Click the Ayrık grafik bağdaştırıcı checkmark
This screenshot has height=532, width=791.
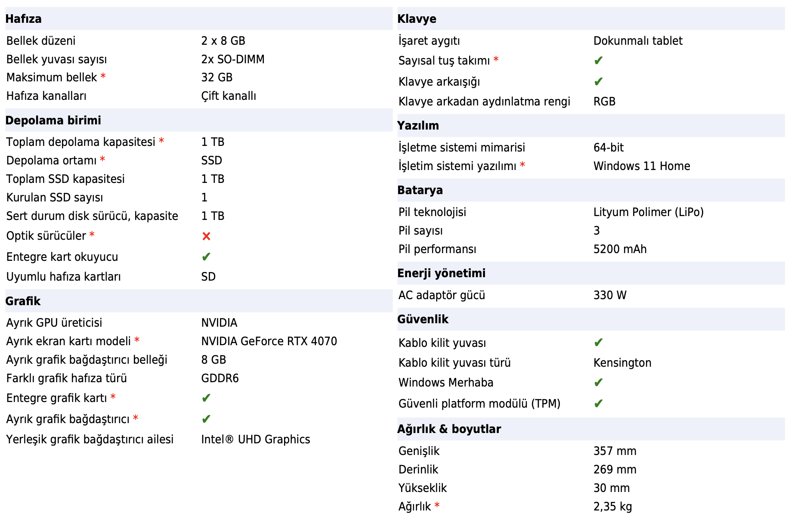point(206,419)
